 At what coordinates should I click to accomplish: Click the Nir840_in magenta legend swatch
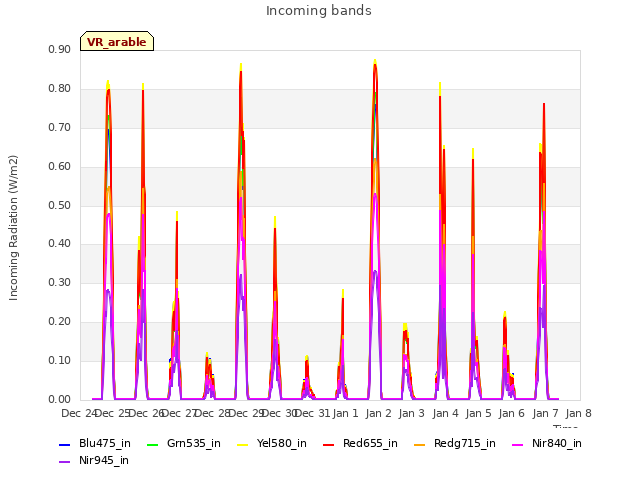pyautogui.click(x=518, y=444)
